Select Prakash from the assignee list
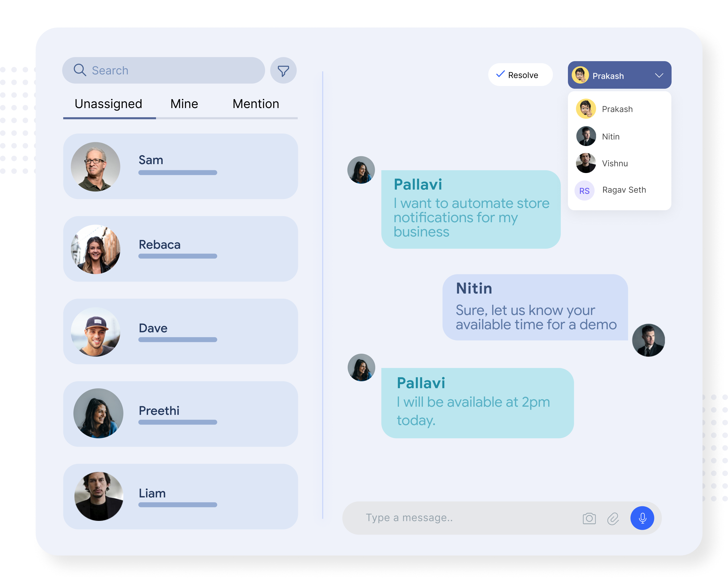728x581 pixels. tap(619, 109)
